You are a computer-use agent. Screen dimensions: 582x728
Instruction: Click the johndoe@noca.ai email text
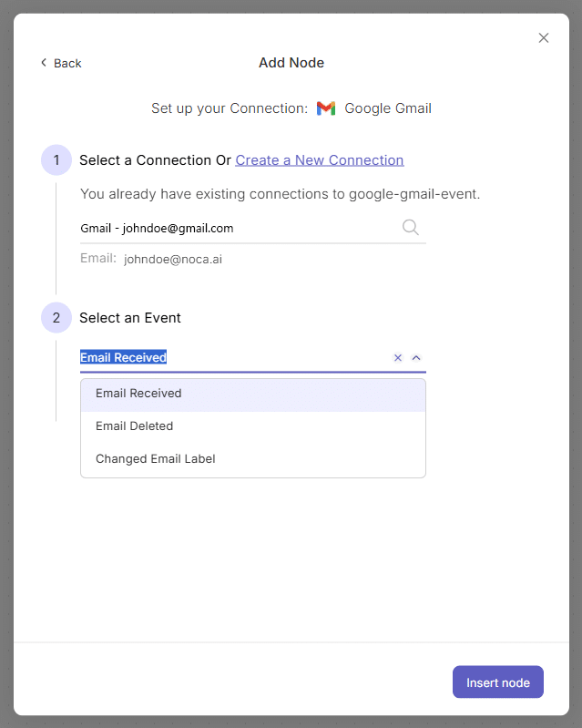(173, 259)
